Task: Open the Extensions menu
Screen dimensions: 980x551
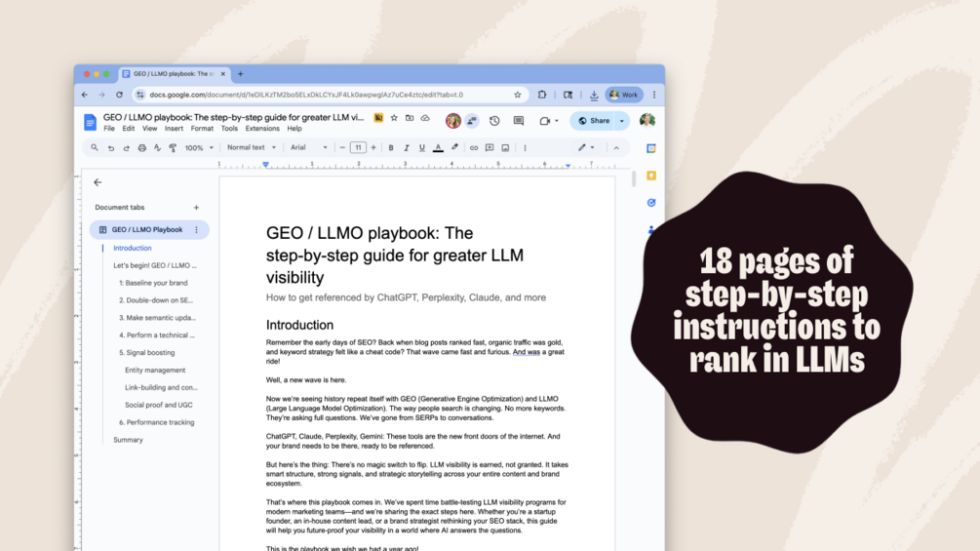Action: pos(262,129)
